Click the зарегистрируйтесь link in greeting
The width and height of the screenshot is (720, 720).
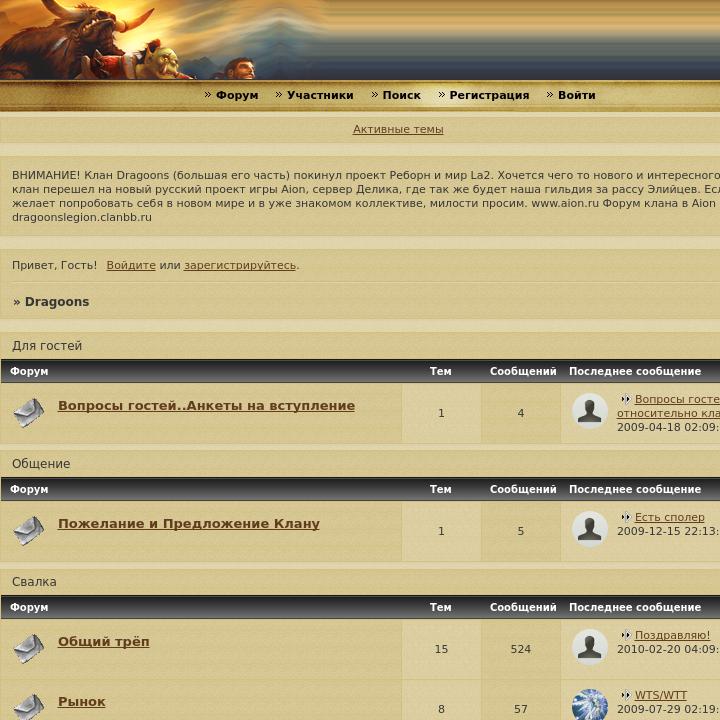click(240, 265)
